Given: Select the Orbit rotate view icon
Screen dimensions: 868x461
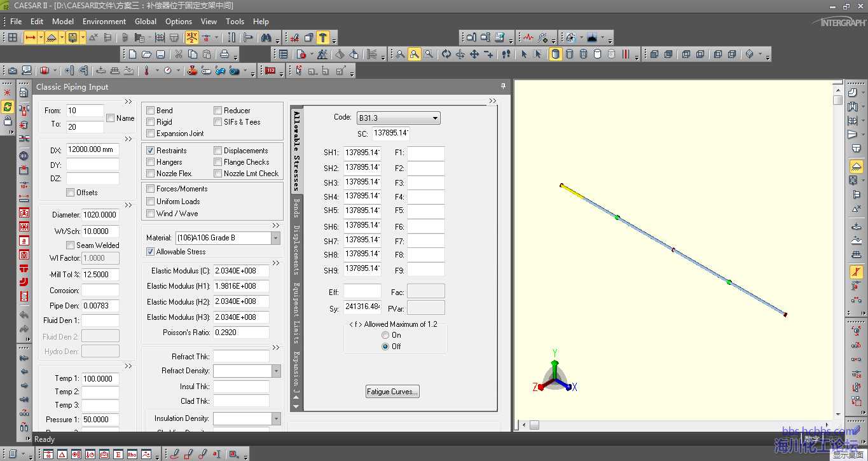Looking at the screenshot, I should (446, 55).
